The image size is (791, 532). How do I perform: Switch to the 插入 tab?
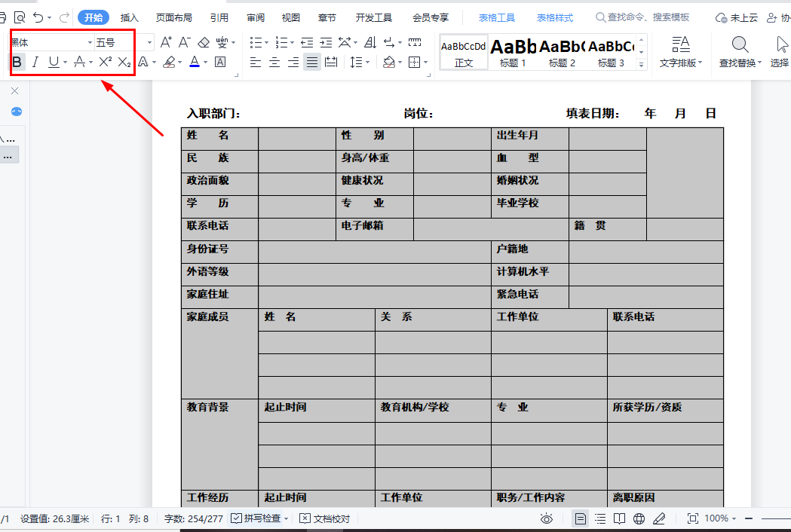click(x=129, y=17)
